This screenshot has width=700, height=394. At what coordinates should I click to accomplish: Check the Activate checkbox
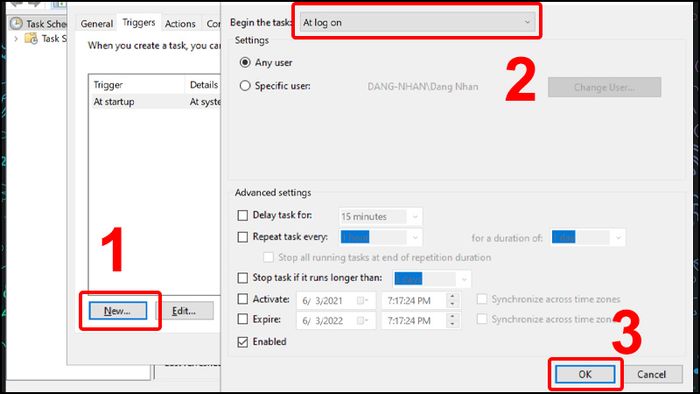[x=242, y=299]
